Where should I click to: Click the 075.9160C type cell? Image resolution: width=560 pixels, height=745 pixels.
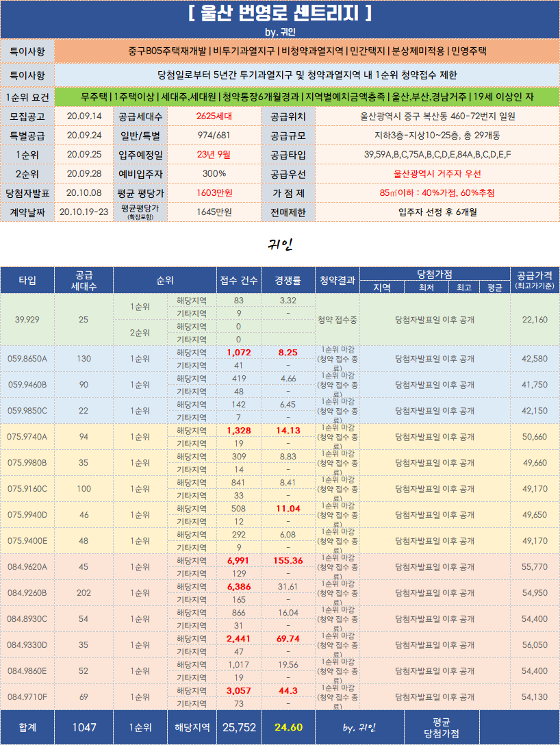pyautogui.click(x=27, y=489)
